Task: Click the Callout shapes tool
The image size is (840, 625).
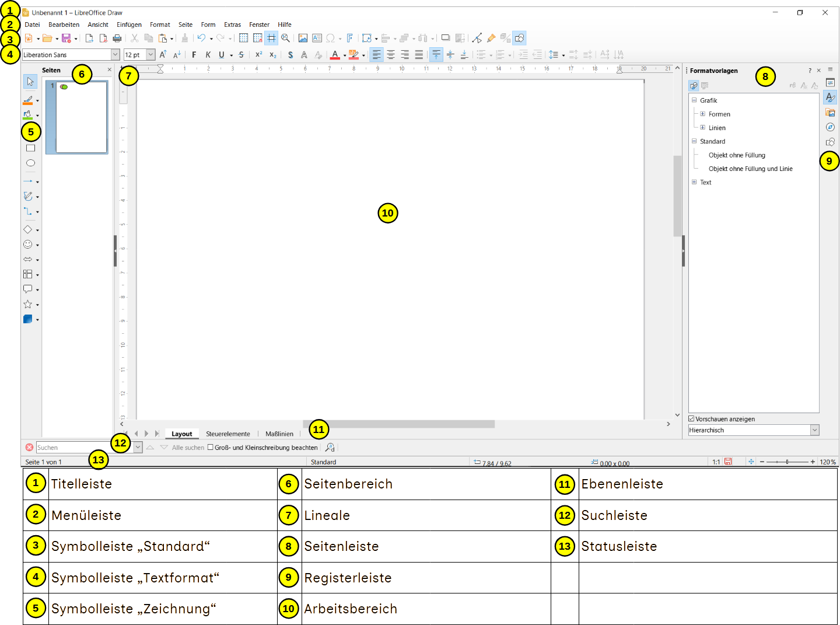Action: point(28,289)
